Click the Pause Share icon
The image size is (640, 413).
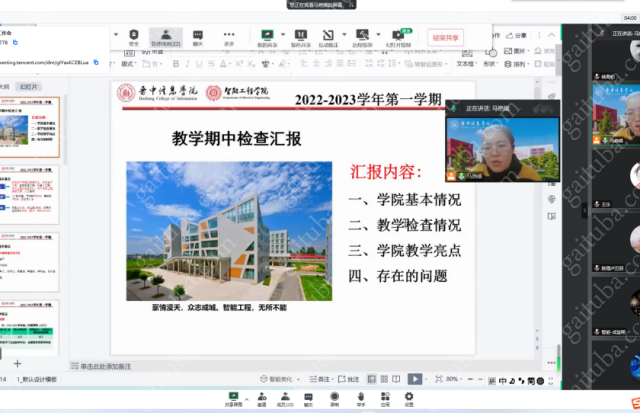tap(301, 38)
